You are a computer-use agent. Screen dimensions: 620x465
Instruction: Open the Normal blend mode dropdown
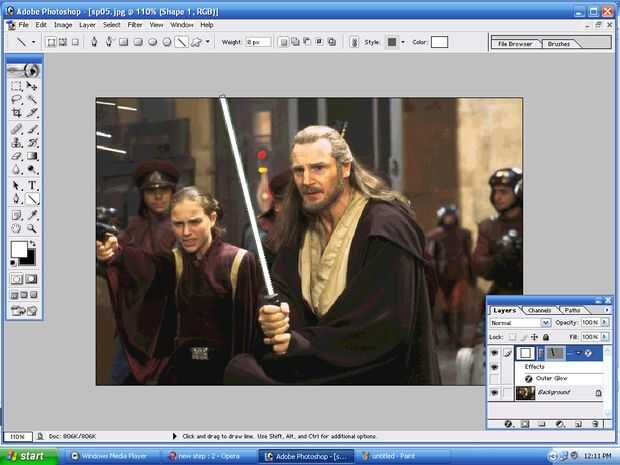(x=520, y=323)
